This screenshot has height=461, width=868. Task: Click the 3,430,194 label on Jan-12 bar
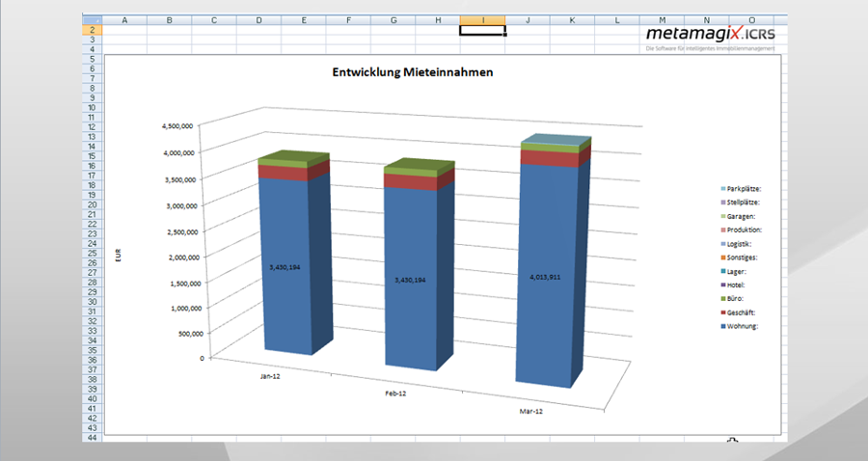[x=285, y=267]
